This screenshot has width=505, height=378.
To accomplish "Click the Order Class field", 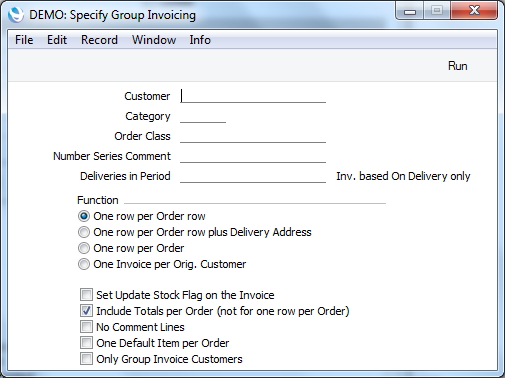I will [x=253, y=136].
